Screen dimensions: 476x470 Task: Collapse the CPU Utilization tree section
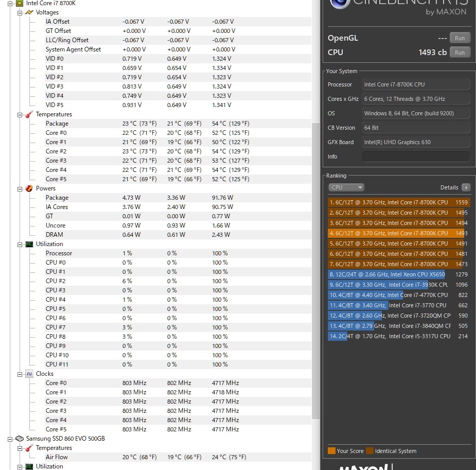point(20,245)
